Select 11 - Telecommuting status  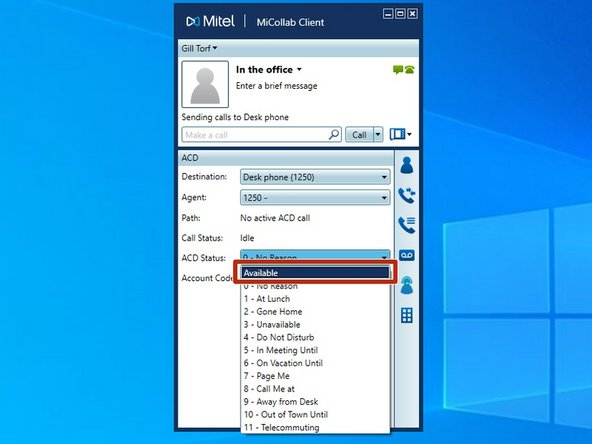(x=315, y=427)
